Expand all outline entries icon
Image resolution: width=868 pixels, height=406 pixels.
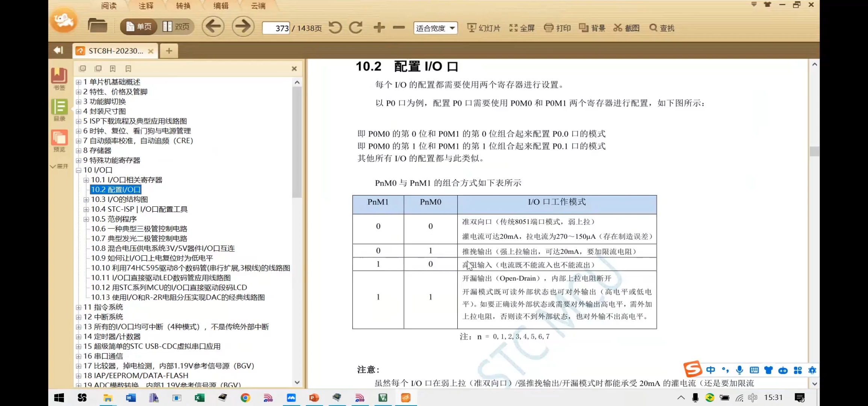(113, 68)
